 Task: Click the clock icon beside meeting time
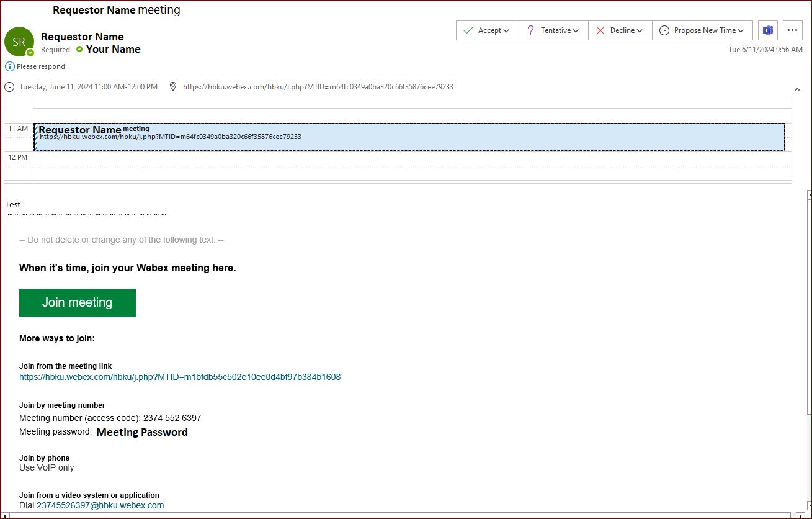(x=9, y=87)
